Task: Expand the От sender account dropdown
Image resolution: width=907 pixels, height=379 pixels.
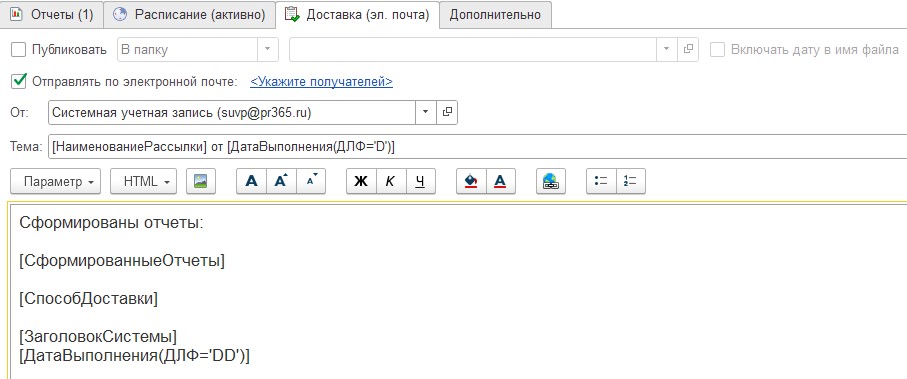Action: [x=426, y=113]
